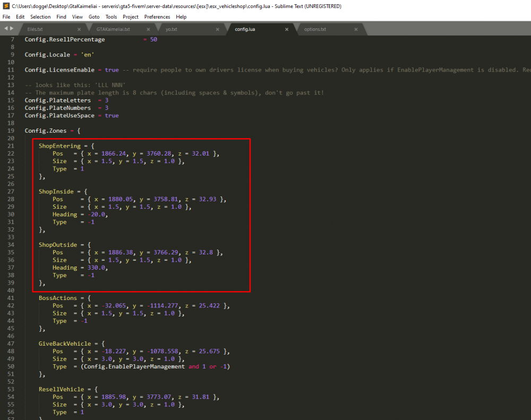This screenshot has width=531, height=420.
Task: Close the options.txt tab
Action: 356,29
